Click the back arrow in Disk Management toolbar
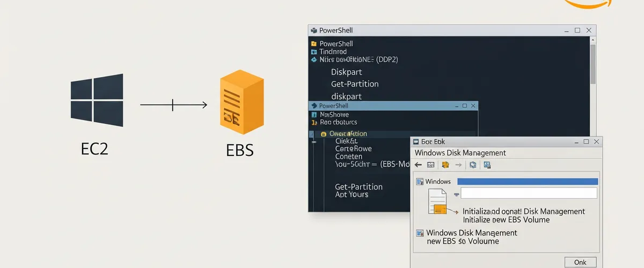 [x=418, y=165]
